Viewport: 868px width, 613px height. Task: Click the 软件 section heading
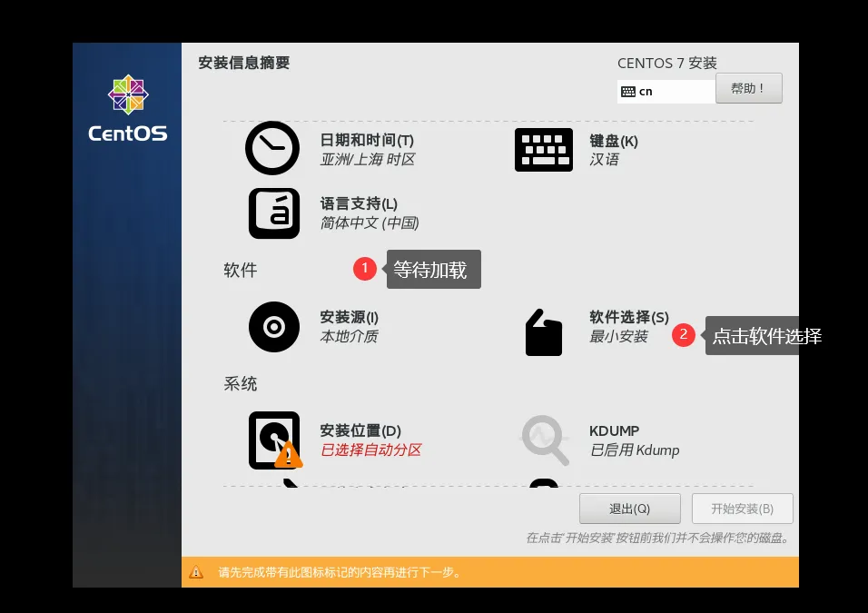(x=241, y=271)
